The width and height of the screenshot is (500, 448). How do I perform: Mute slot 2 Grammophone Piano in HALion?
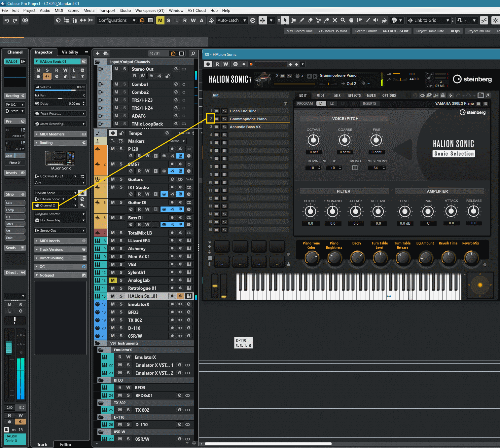(x=217, y=119)
